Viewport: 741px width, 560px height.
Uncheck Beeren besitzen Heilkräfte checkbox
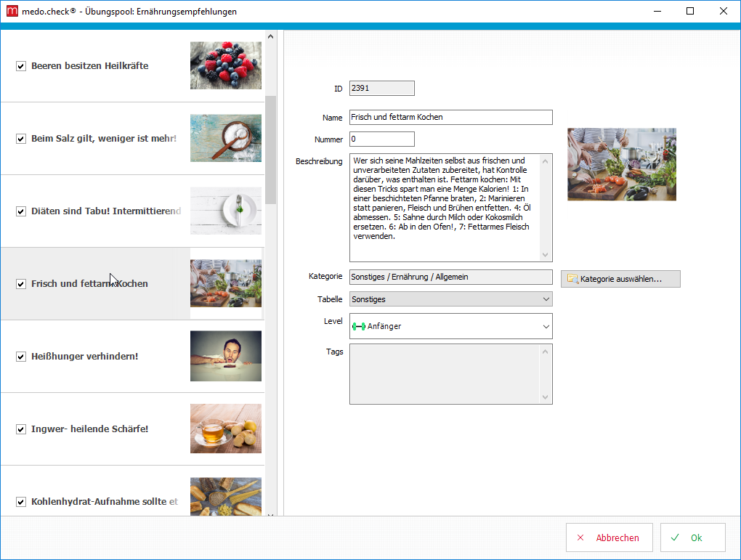[x=21, y=66]
